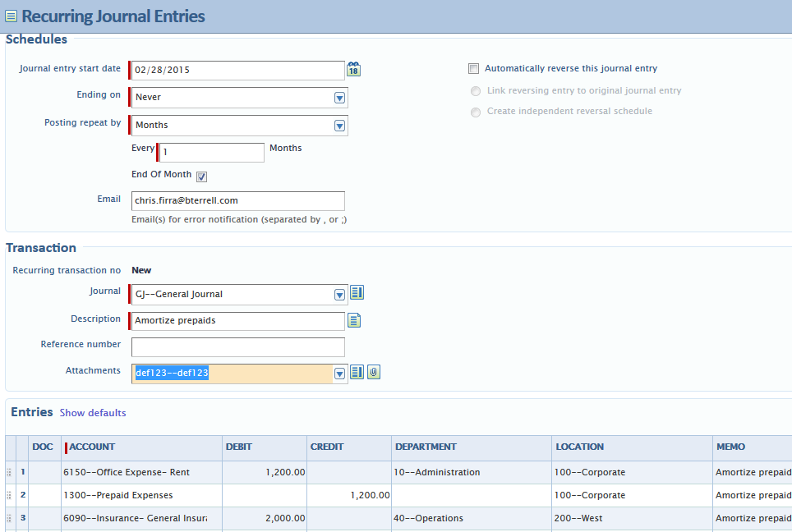792x532 pixels.
Task: Select account cell 6090--Insurance- General
Action: (x=141, y=518)
